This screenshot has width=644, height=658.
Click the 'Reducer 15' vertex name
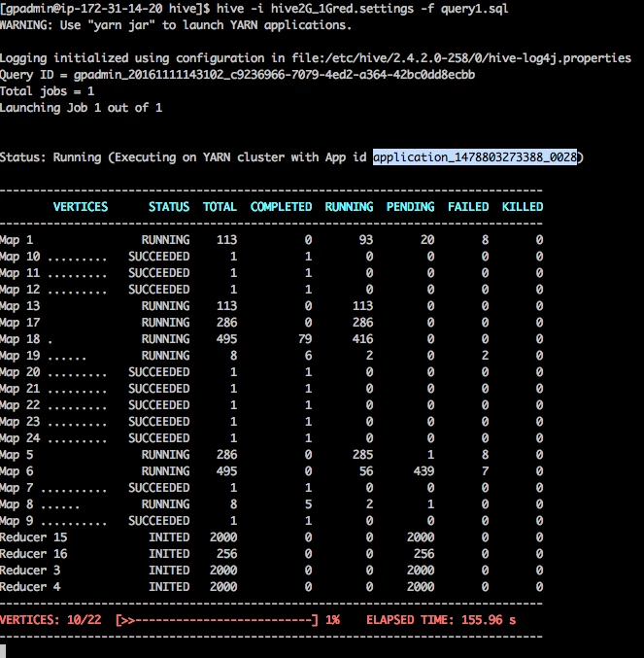[x=34, y=537]
